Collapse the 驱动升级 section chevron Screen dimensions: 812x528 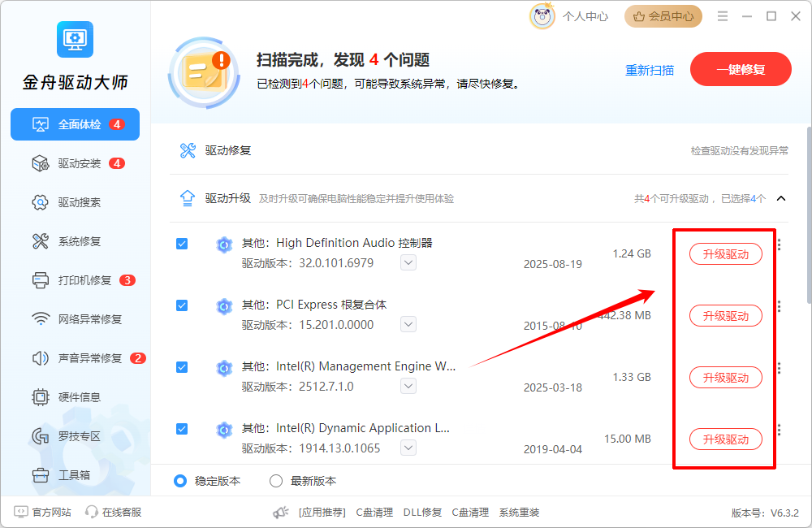pos(781,198)
